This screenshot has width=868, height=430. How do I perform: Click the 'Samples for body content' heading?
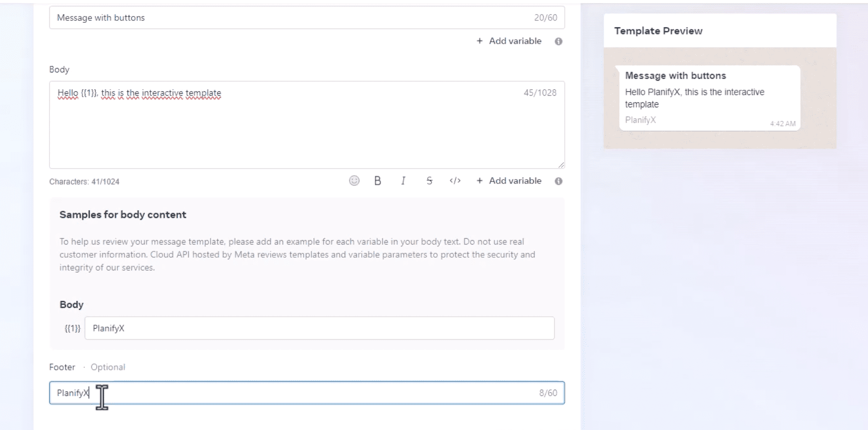pyautogui.click(x=123, y=215)
